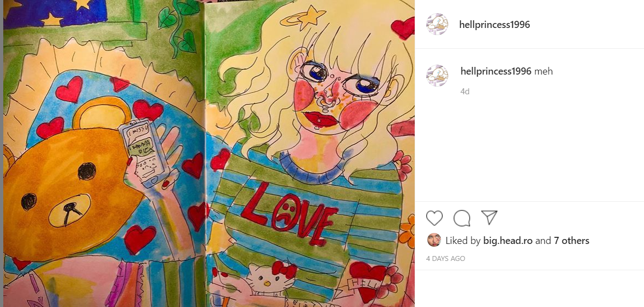Like the post with the heart icon
644x307 pixels.
coord(434,218)
